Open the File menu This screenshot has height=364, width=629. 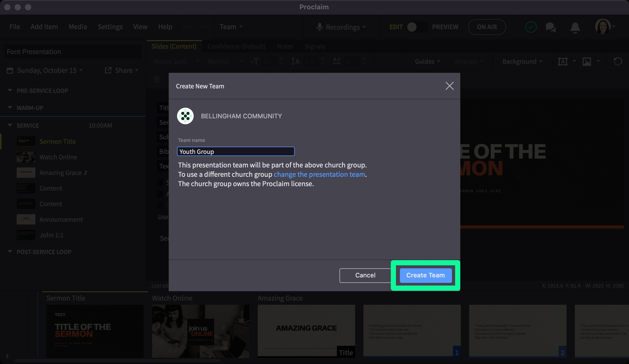(x=15, y=27)
